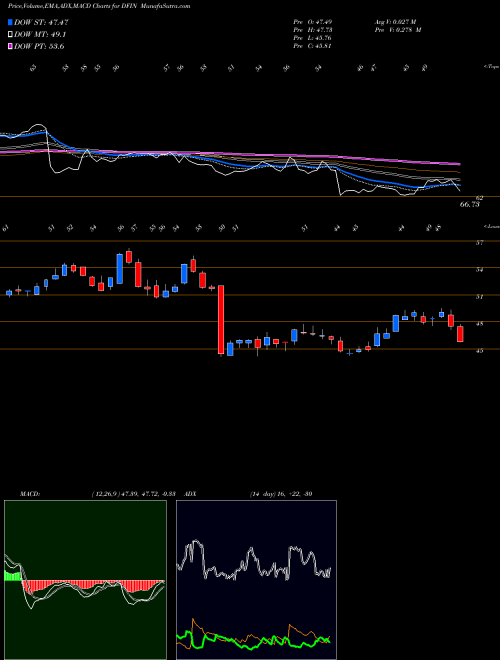Click the 66.73 value near EMA chart

(x=470, y=204)
